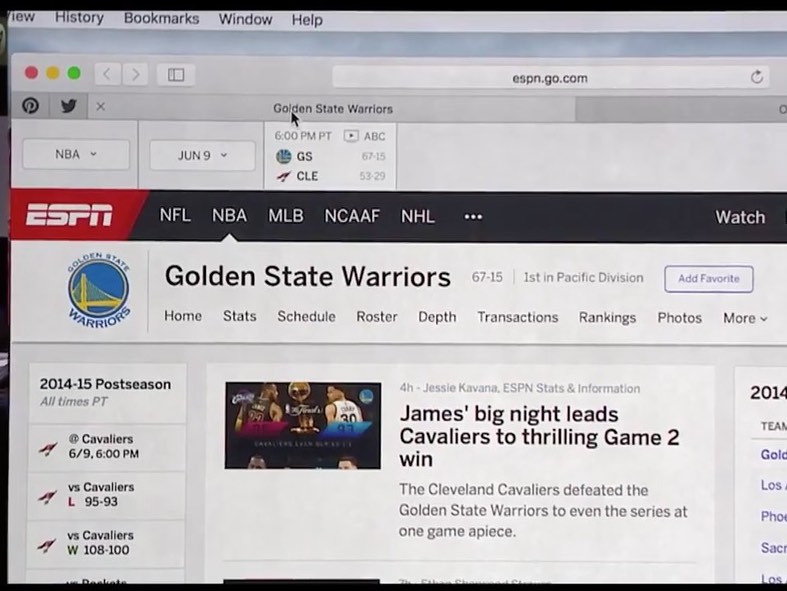
Task: Open the pinned Twitter tab
Action: 69,106
